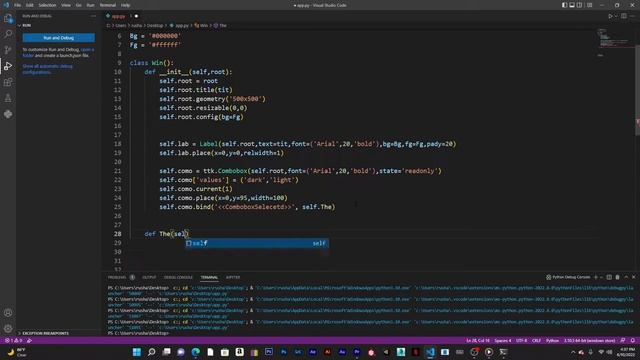Switch to the Output panel tab
This screenshot has width=640, height=360.
pyautogui.click(x=149, y=277)
